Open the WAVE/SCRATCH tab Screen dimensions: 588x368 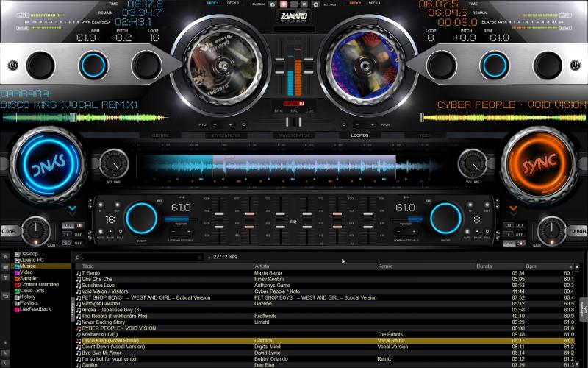pyautogui.click(x=294, y=135)
